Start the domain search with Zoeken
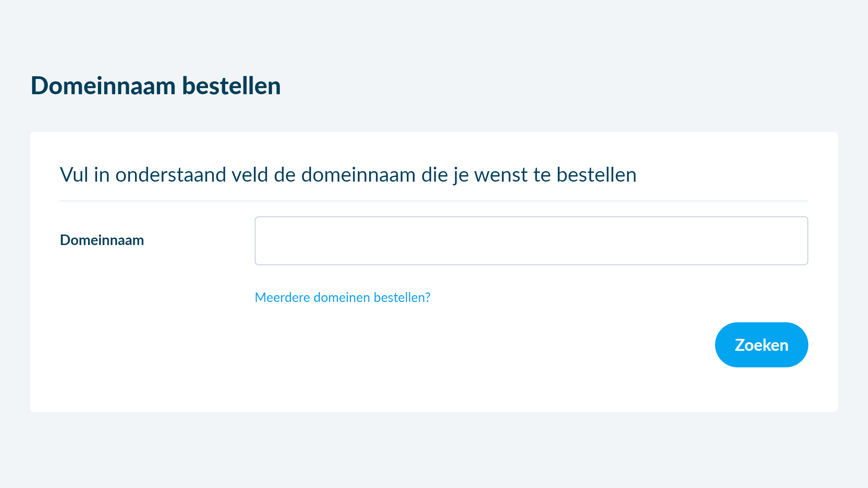 761,345
